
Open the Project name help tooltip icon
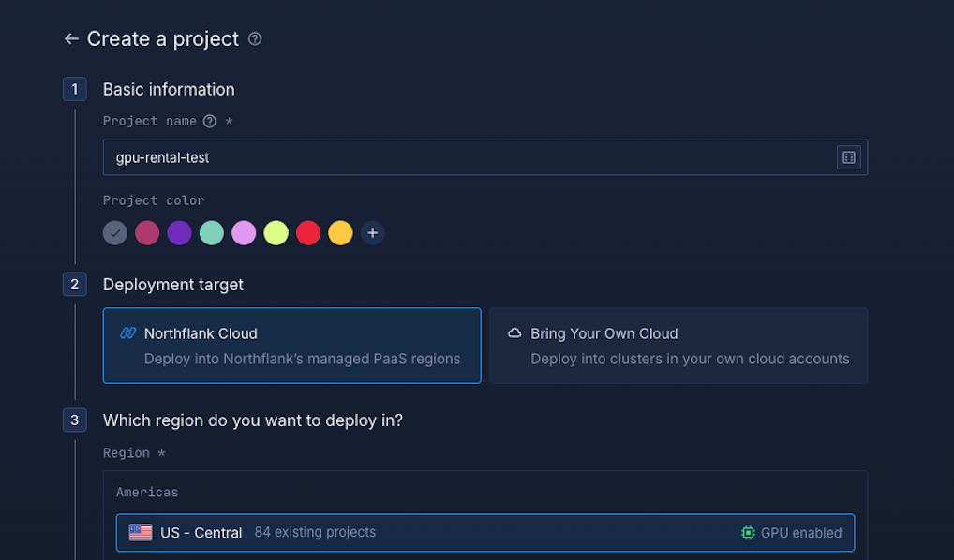point(210,121)
